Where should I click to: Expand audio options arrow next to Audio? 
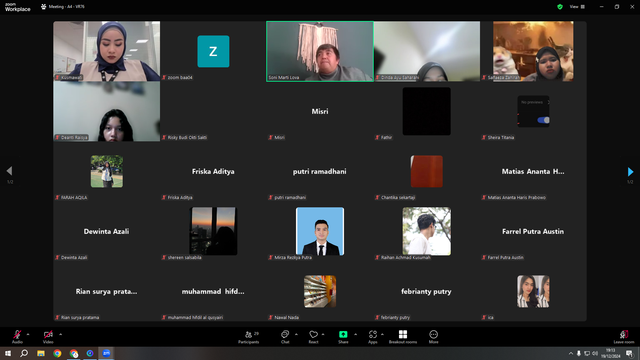(x=28, y=334)
